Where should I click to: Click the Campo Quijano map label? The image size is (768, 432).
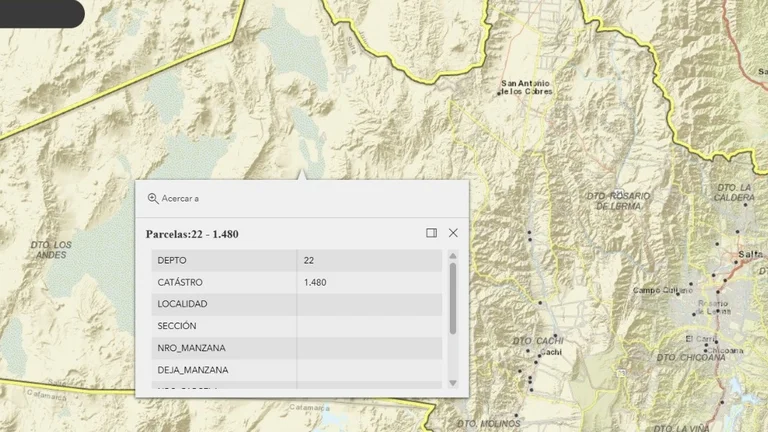tap(662, 290)
